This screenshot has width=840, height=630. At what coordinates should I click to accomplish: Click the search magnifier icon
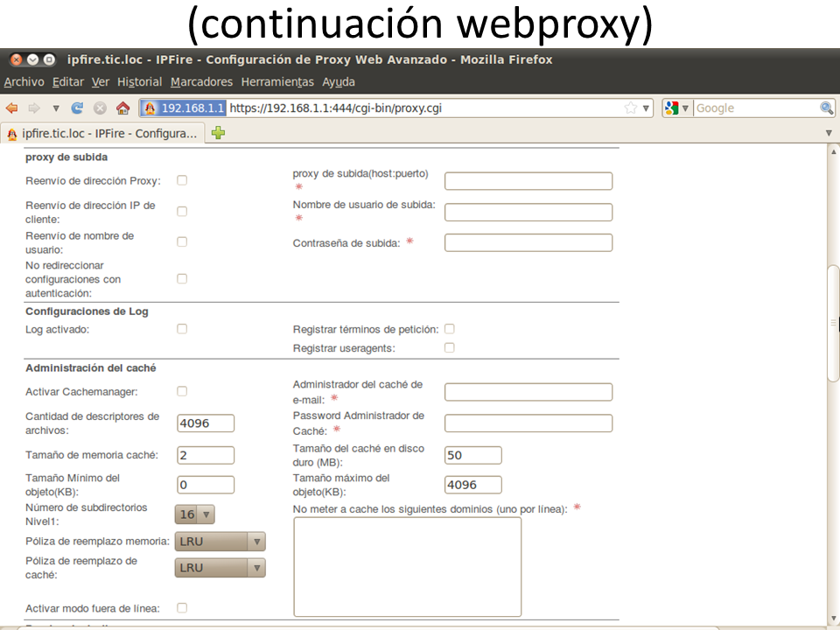(x=826, y=108)
